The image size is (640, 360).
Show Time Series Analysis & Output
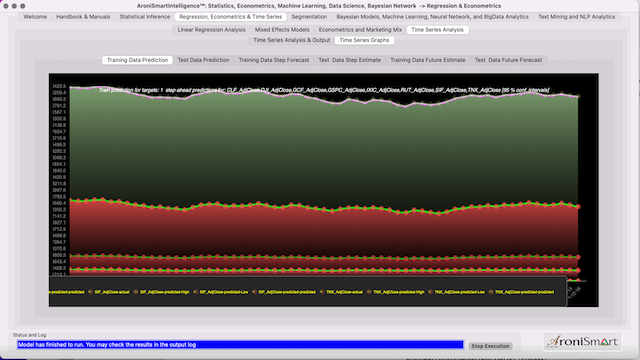pos(291,40)
